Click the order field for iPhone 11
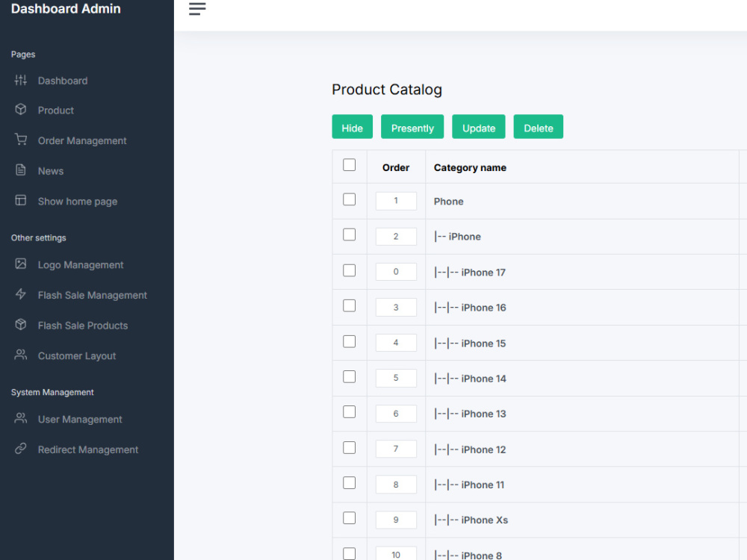The height and width of the screenshot is (560, 747). click(396, 485)
